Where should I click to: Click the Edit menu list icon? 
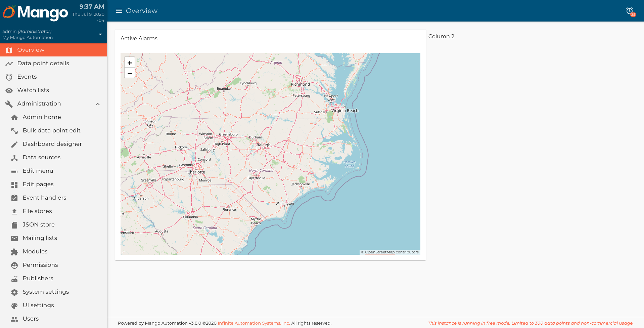(x=14, y=171)
